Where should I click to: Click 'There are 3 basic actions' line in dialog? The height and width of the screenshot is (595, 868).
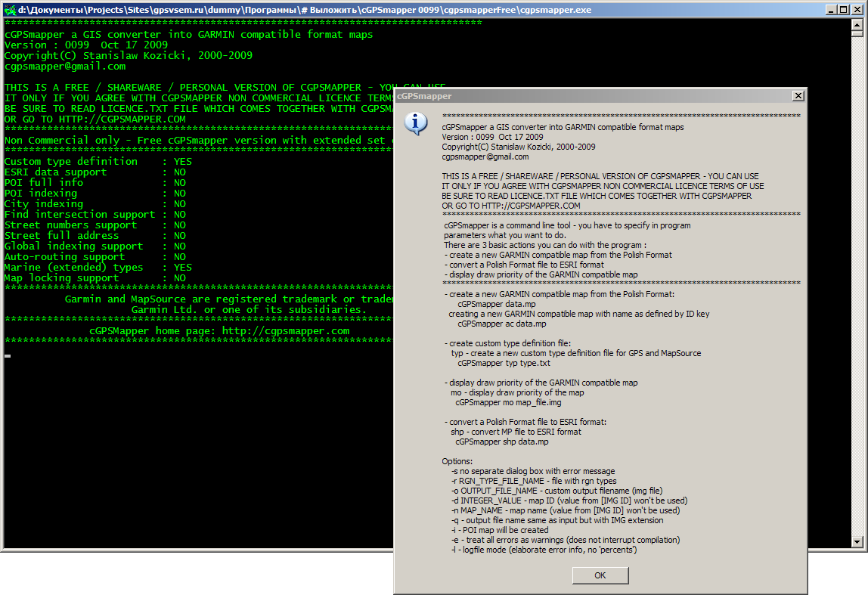point(544,245)
